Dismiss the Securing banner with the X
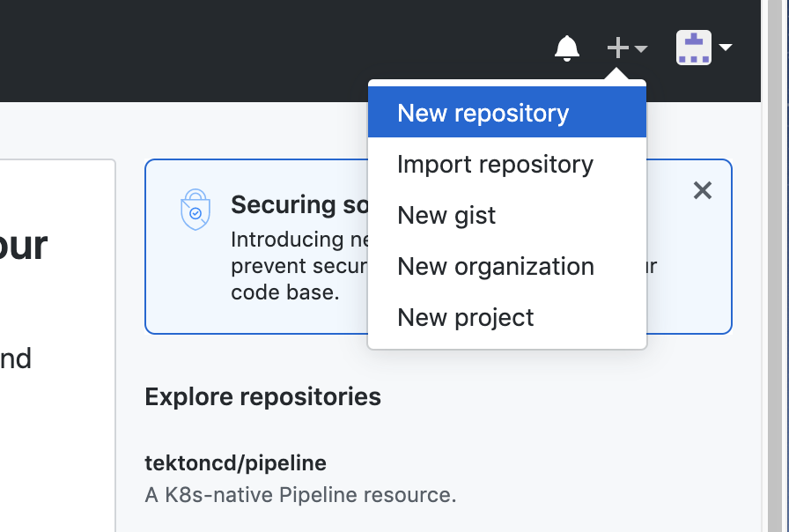This screenshot has width=789, height=532. click(x=703, y=191)
